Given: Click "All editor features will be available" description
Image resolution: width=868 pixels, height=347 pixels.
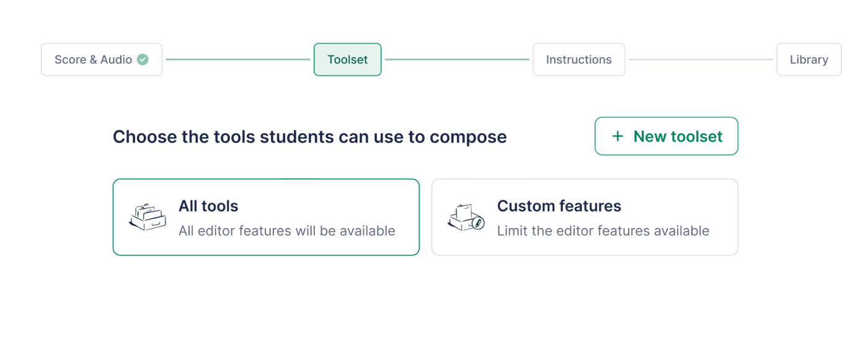Looking at the screenshot, I should pos(286,231).
